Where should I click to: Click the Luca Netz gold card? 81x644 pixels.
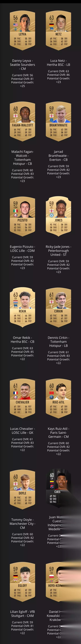point(58,31)
